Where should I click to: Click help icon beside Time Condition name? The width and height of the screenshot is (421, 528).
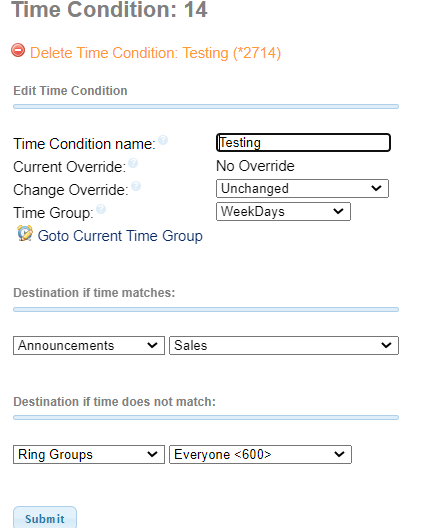[163, 140]
